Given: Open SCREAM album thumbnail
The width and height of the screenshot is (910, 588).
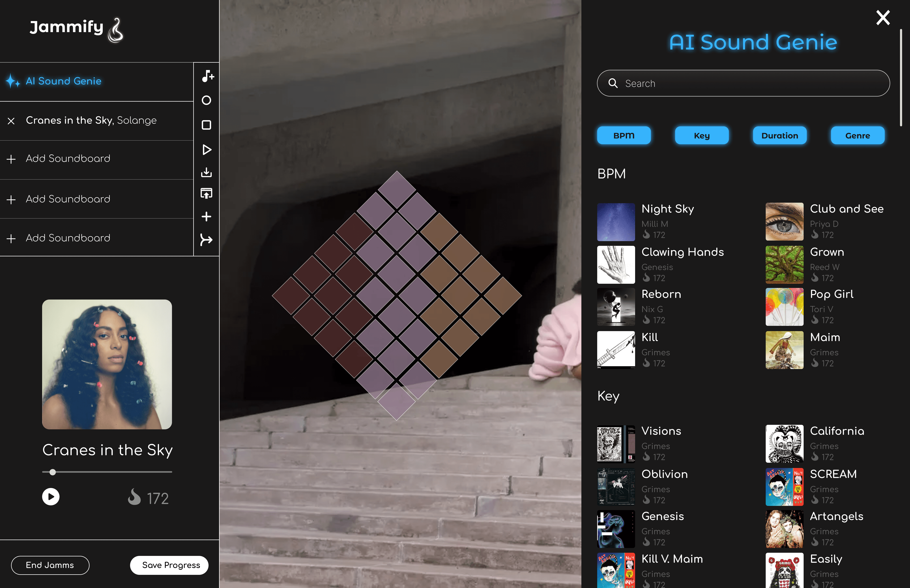Looking at the screenshot, I should pyautogui.click(x=784, y=487).
